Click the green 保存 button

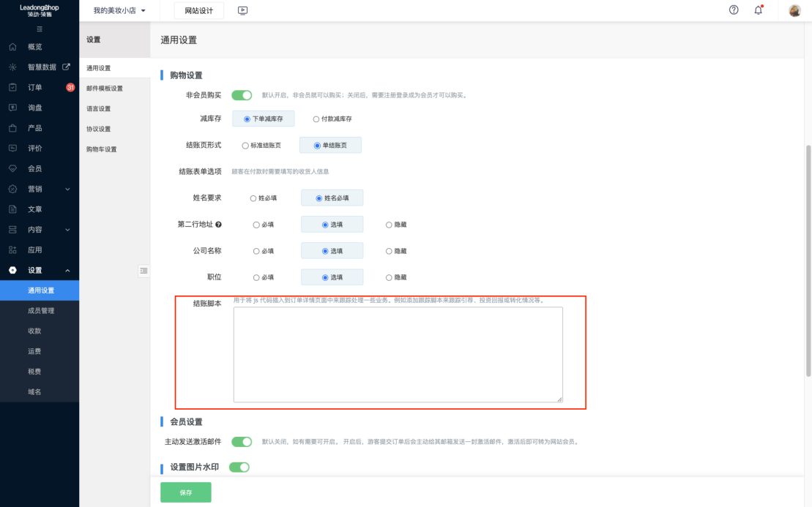point(186,492)
